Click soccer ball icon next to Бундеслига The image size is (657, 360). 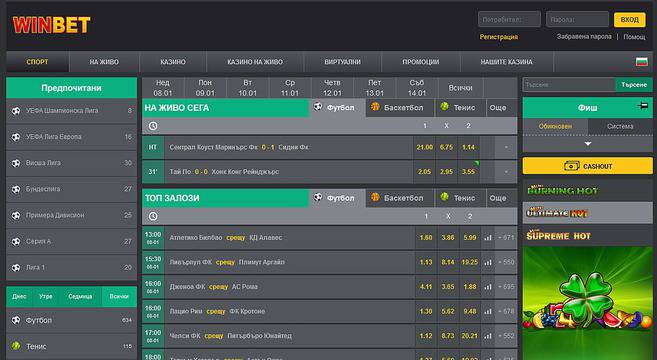pos(16,189)
